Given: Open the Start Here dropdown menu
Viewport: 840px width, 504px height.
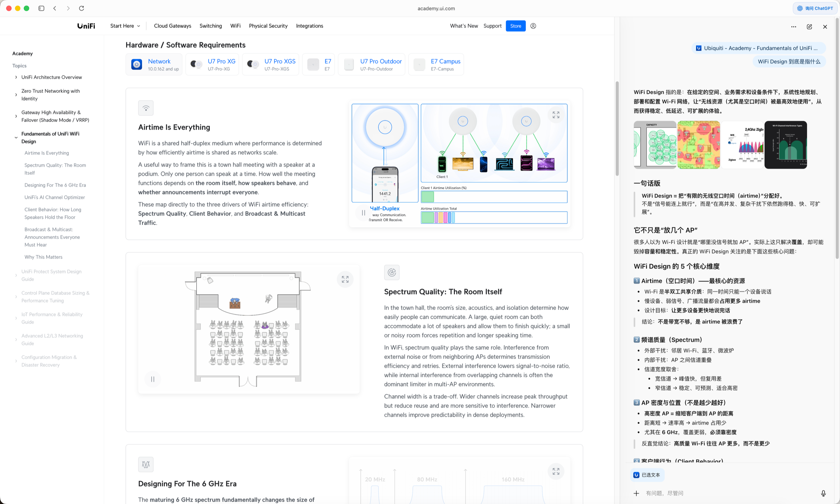Looking at the screenshot, I should coord(125,26).
